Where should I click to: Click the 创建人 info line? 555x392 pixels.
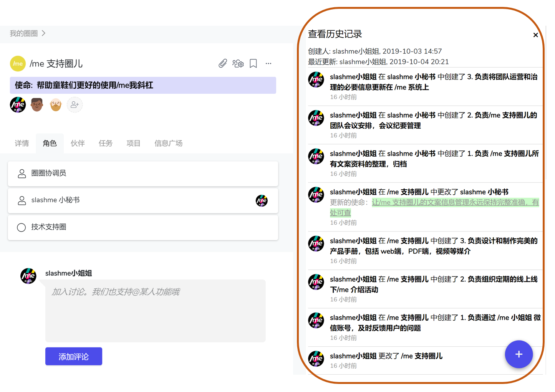click(x=375, y=51)
